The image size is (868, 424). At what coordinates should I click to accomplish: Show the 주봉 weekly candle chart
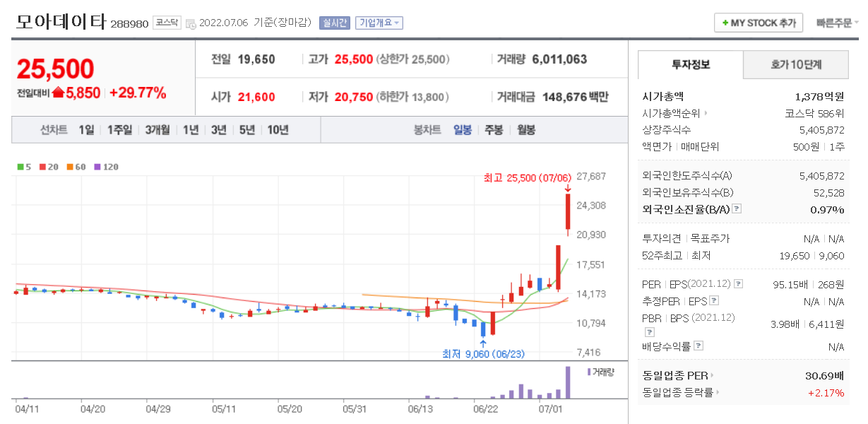click(494, 130)
